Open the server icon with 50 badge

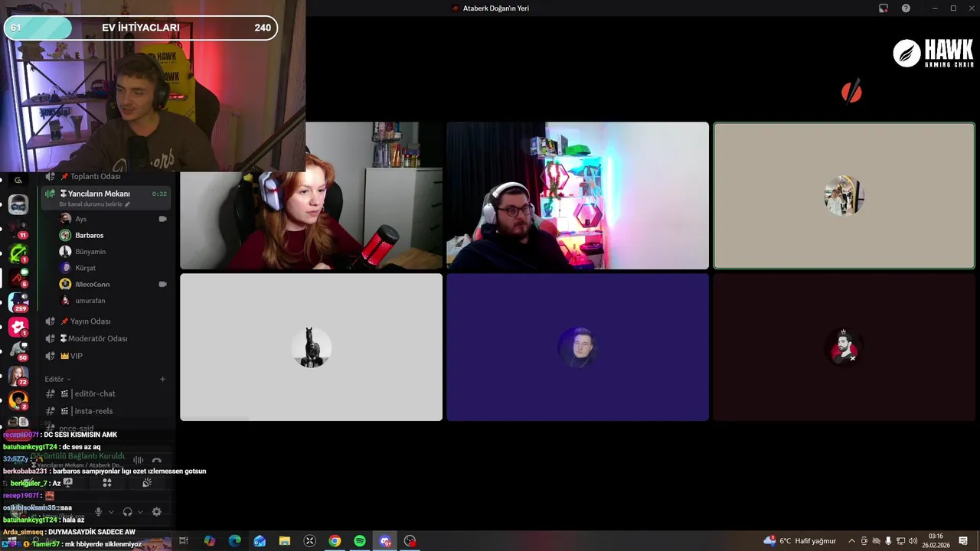(x=18, y=350)
